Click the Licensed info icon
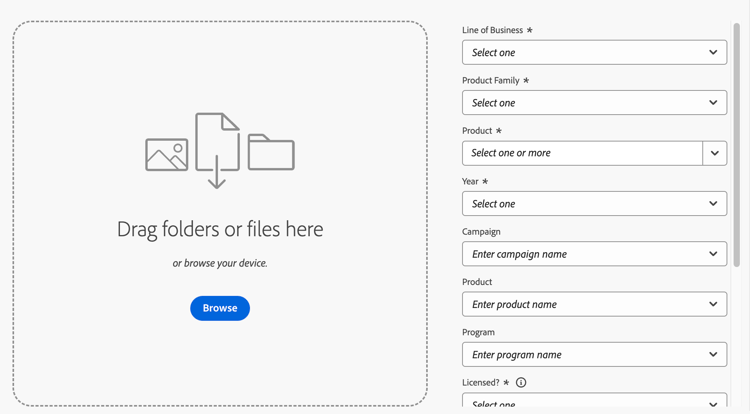This screenshot has width=750, height=414. coord(521,382)
